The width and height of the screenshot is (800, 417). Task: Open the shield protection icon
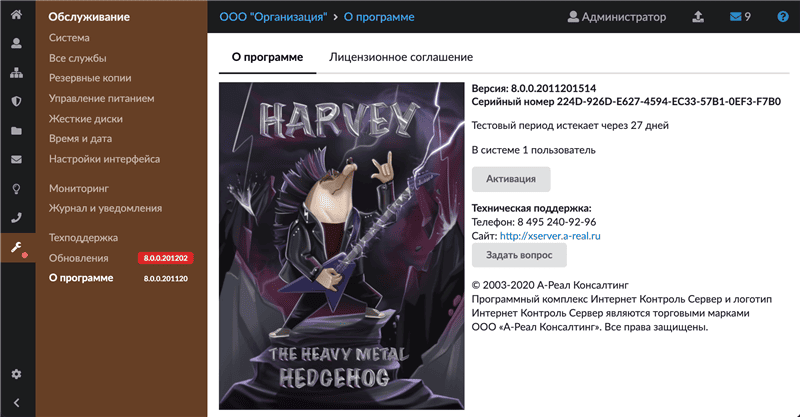[16, 102]
